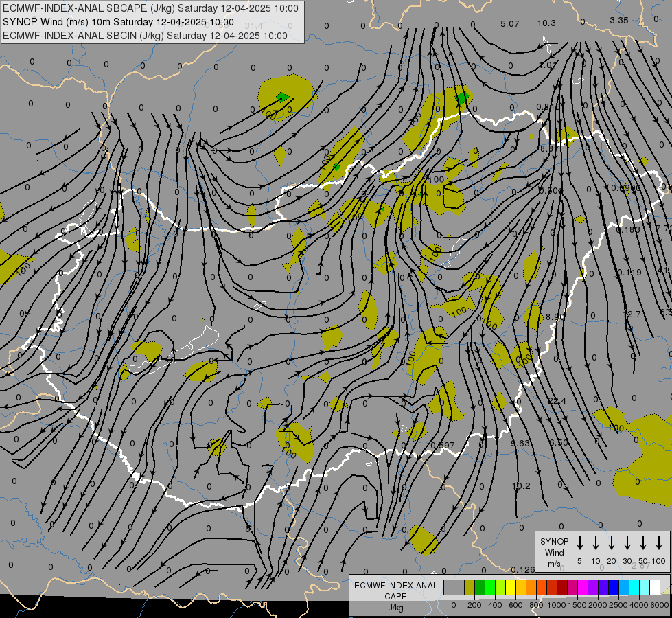
Task: Click the 10.3 value on the map
Action: [x=546, y=23]
